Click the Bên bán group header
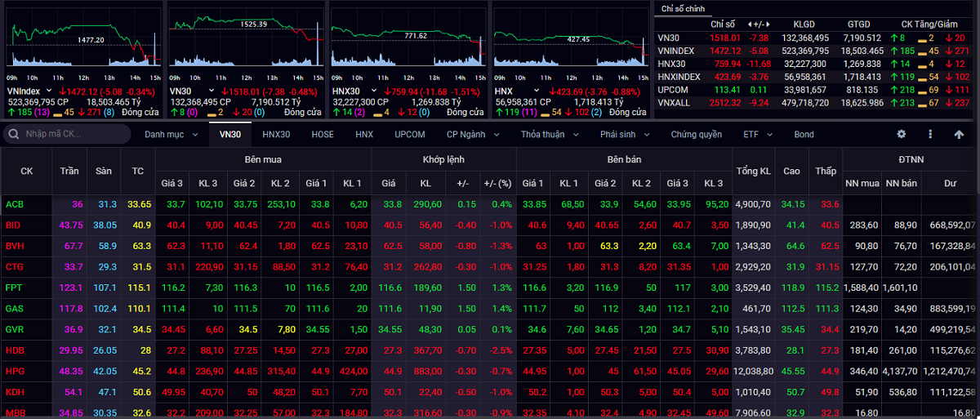The height and width of the screenshot is (419, 980). pyautogui.click(x=623, y=161)
